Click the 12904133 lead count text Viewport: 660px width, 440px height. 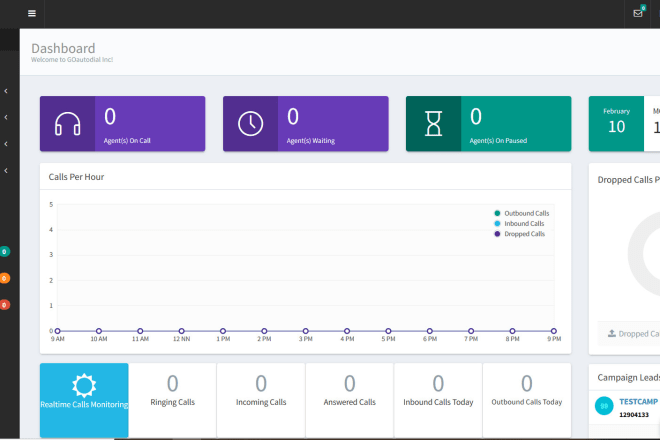point(634,415)
